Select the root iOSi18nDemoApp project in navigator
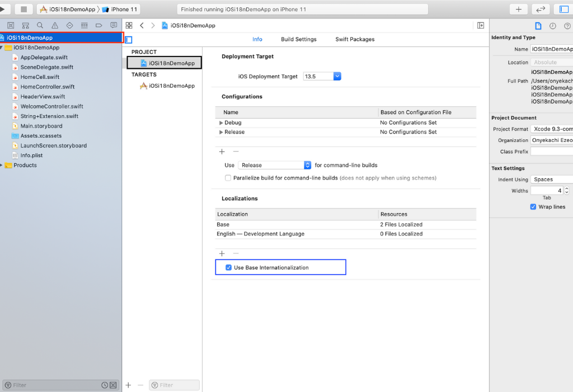This screenshot has width=573, height=392. (x=62, y=37)
